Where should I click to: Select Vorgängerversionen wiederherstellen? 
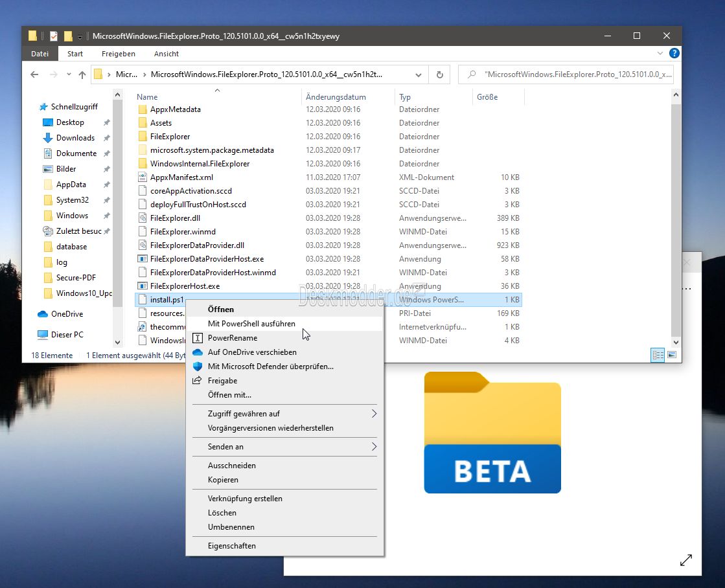tap(285, 428)
